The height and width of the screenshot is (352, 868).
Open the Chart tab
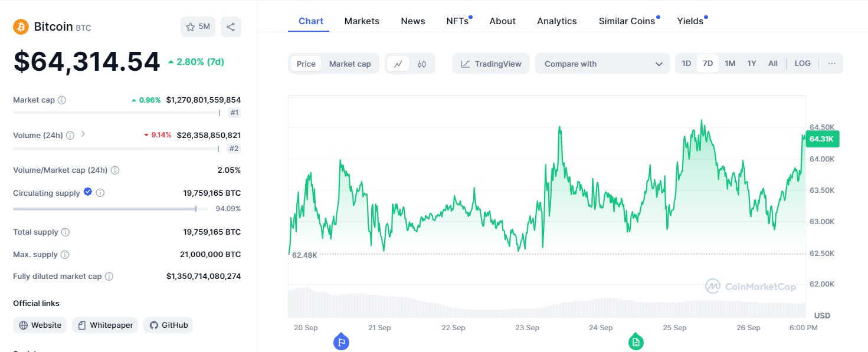pyautogui.click(x=311, y=21)
